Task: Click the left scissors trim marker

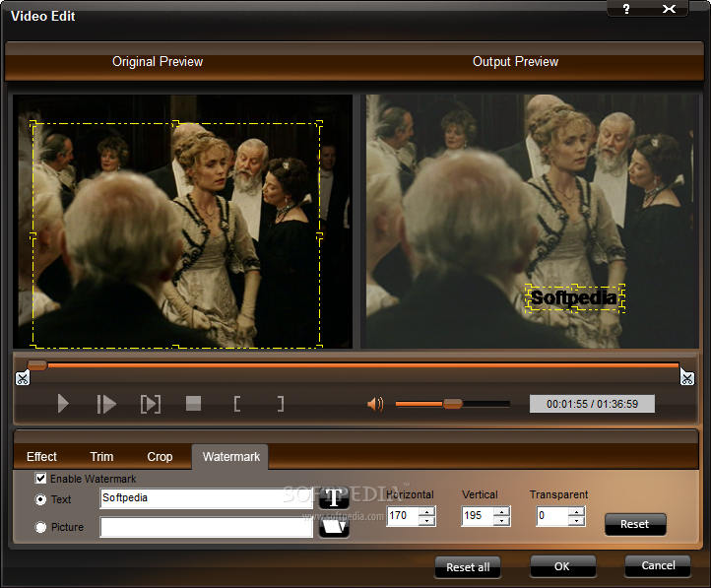Action: (23, 377)
